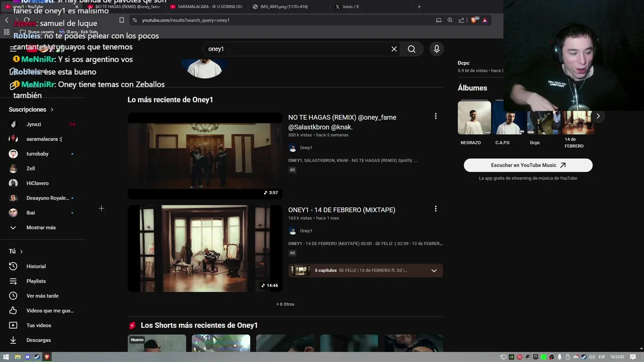Click the bookmark icon in address bar
Viewport: 644px width, 362px height.
(122, 20)
